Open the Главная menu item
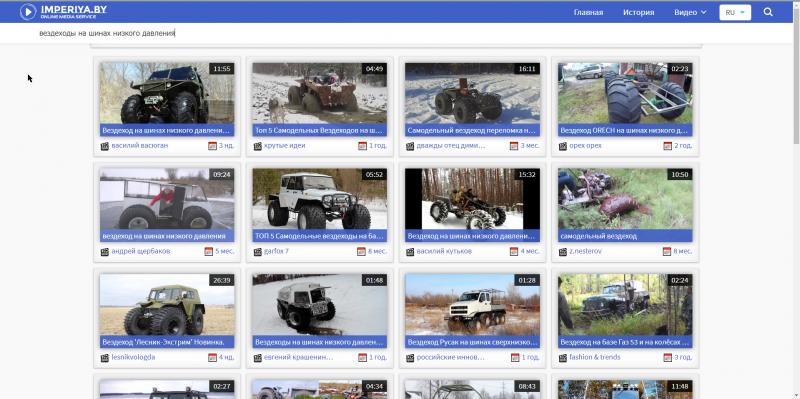This screenshot has width=800, height=399. point(588,12)
